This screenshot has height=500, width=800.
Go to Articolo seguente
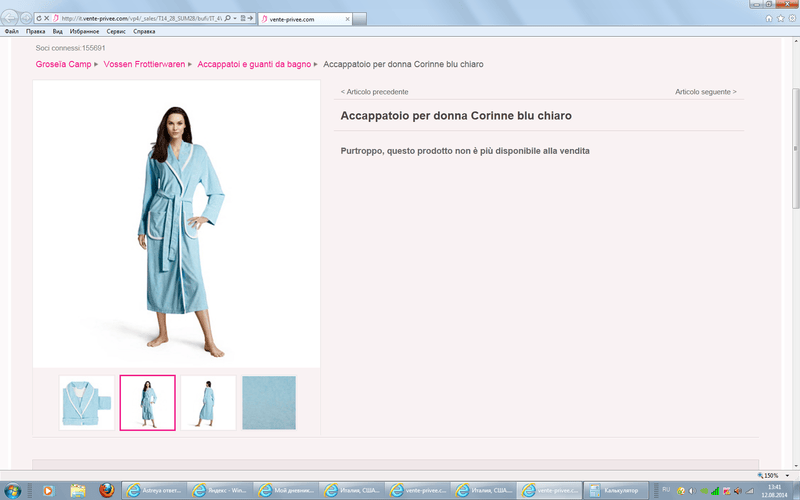click(x=706, y=92)
